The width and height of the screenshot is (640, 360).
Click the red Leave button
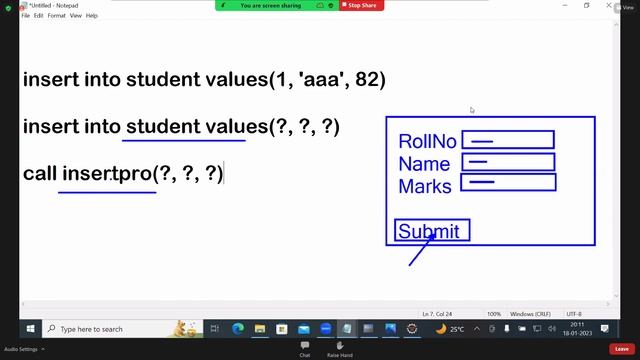(622, 349)
